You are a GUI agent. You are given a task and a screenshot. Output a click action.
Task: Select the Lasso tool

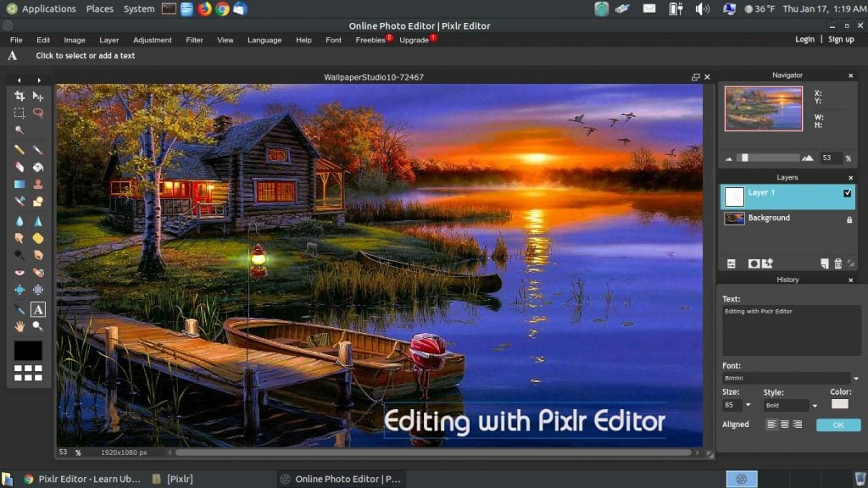(x=37, y=113)
